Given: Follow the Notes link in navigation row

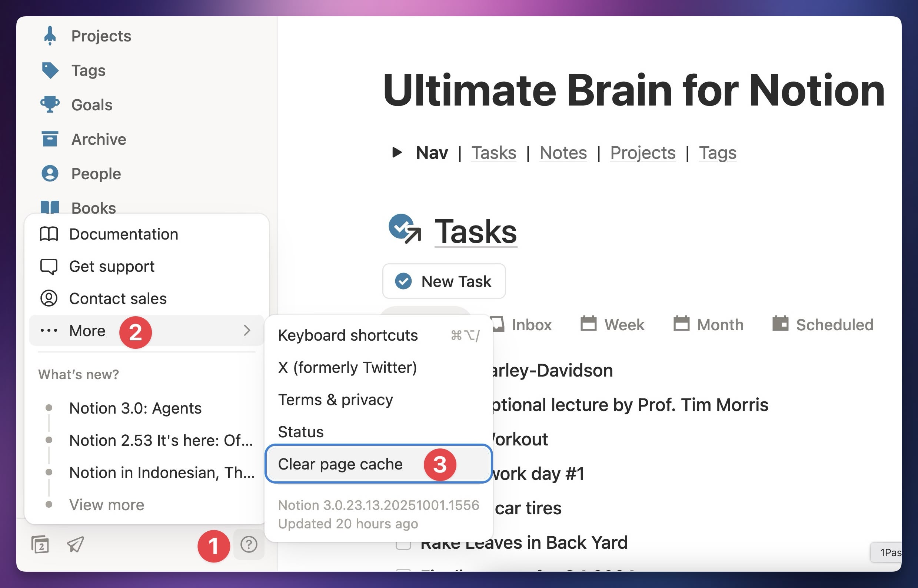Looking at the screenshot, I should tap(563, 152).
